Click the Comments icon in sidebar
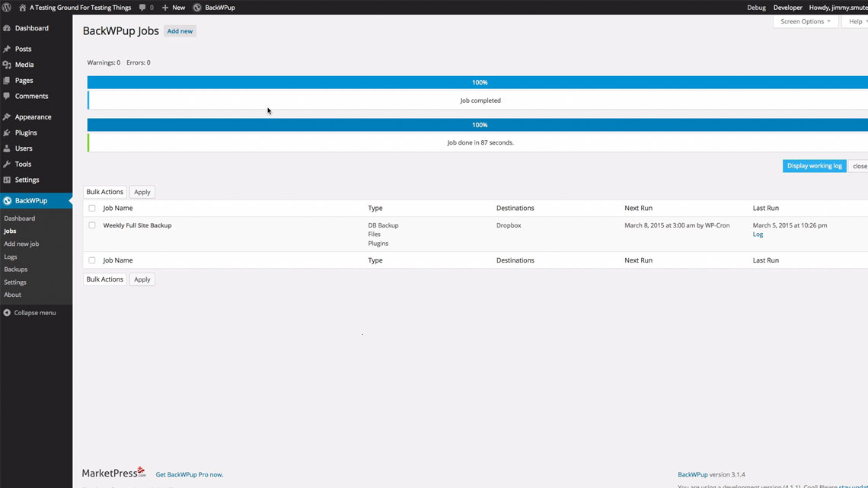 (x=7, y=96)
